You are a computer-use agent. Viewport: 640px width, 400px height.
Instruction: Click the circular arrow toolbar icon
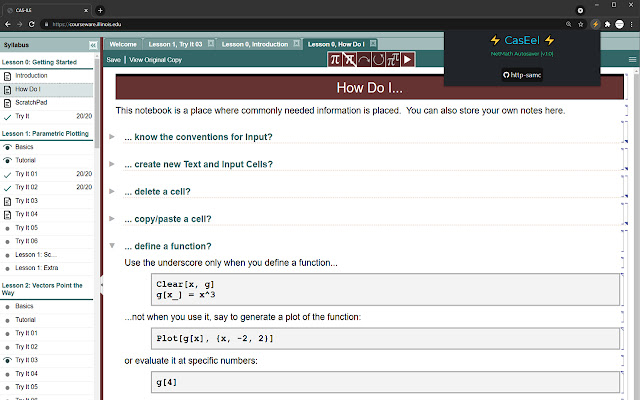coord(378,60)
